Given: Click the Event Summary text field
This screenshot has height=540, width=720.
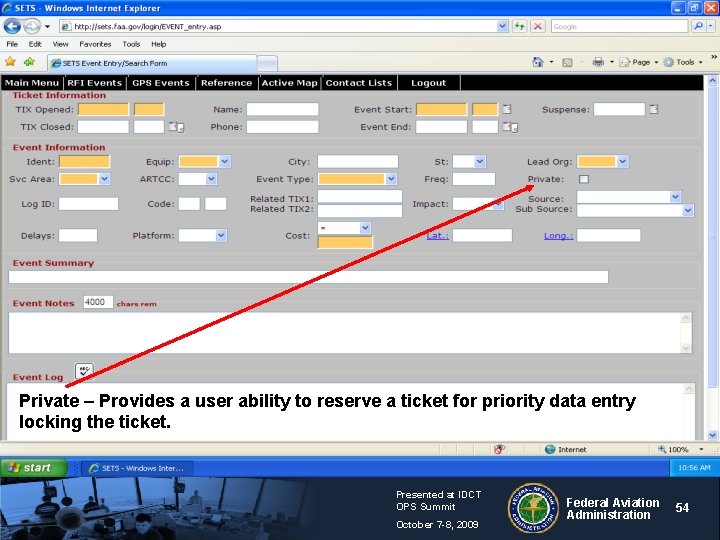Looking at the screenshot, I should click(308, 277).
